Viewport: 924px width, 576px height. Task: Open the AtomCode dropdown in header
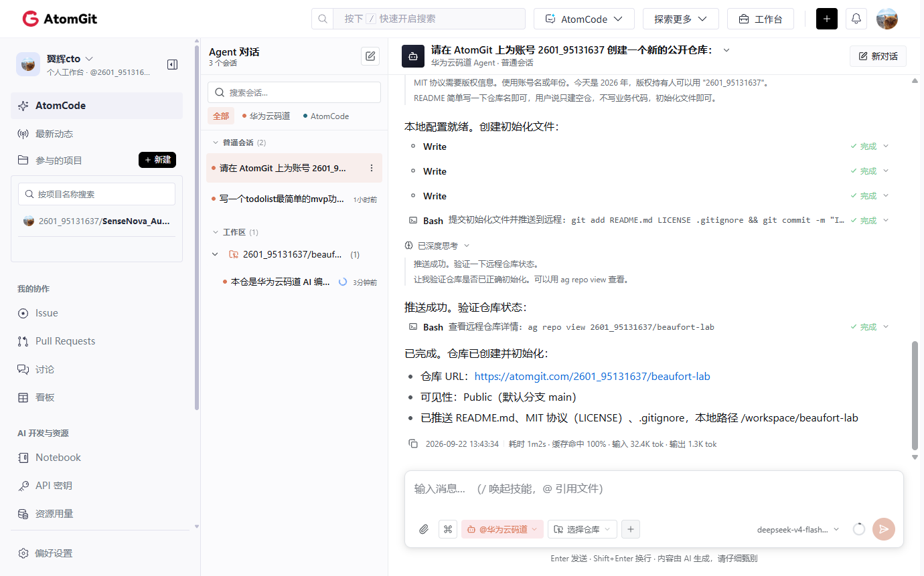[584, 19]
